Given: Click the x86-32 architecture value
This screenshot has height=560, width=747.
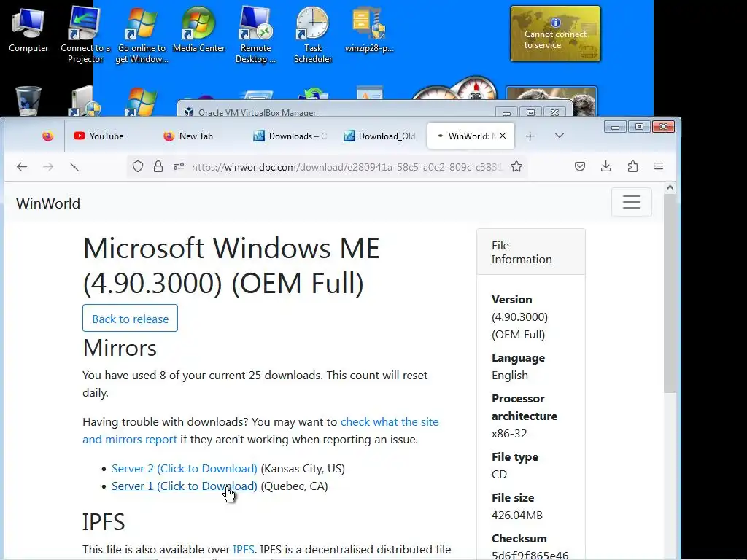Looking at the screenshot, I should pyautogui.click(x=509, y=434).
